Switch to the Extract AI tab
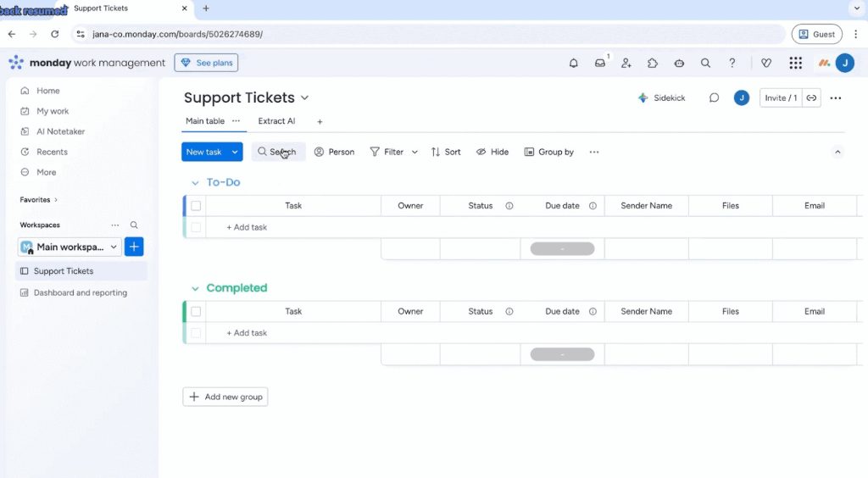Image resolution: width=868 pixels, height=478 pixels. click(276, 121)
